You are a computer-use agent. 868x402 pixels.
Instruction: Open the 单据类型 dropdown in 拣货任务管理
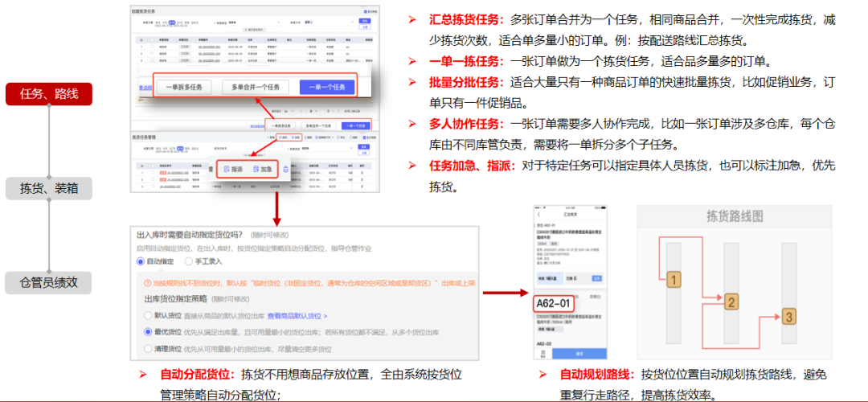(327, 149)
